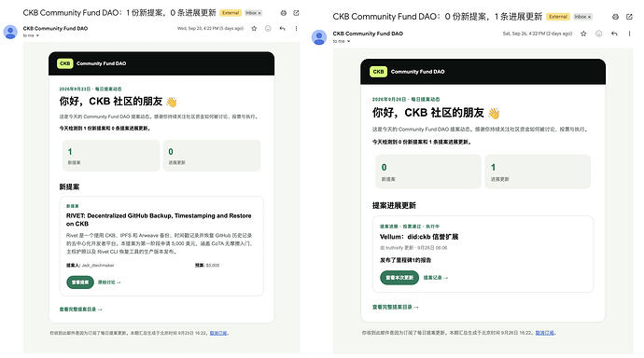Click the 新提案 section heading

pyautogui.click(x=69, y=187)
